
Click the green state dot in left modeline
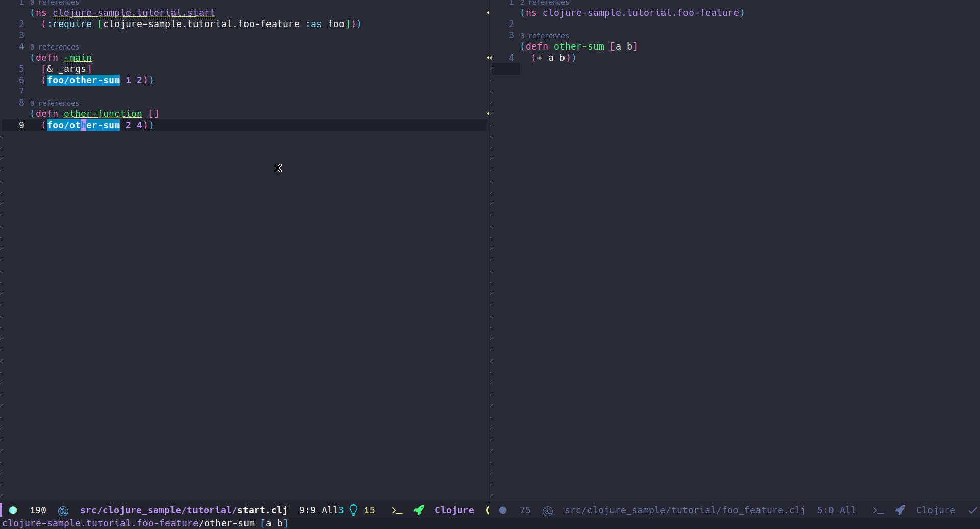coord(13,510)
